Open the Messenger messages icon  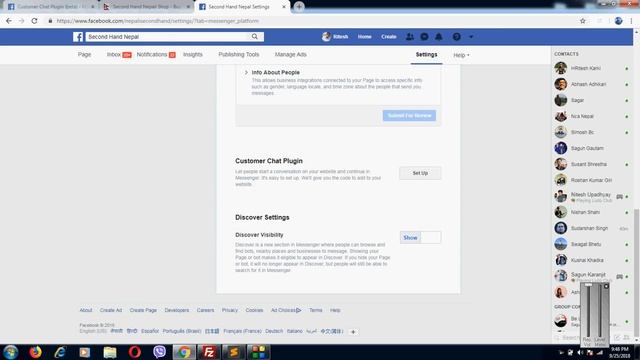(x=424, y=37)
